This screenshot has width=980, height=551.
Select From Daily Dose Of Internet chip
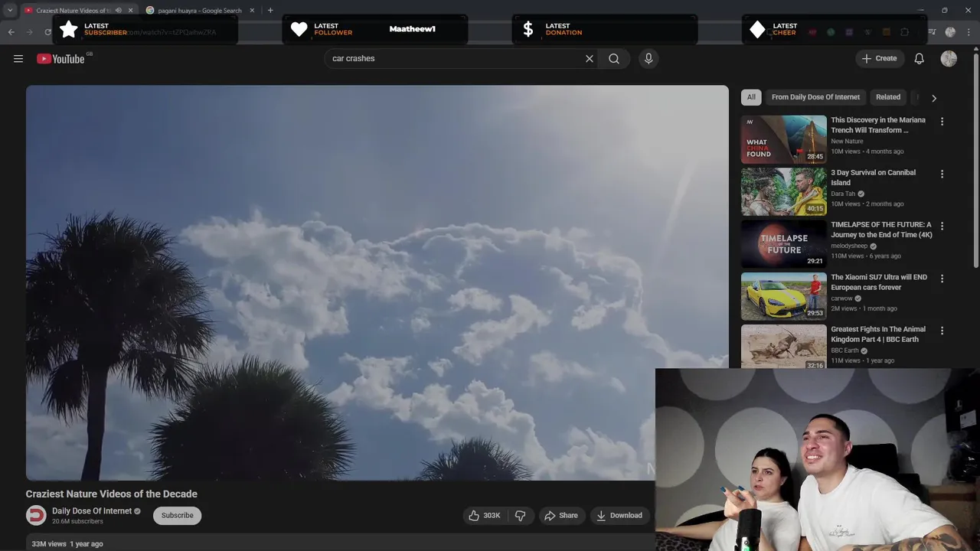pos(815,97)
